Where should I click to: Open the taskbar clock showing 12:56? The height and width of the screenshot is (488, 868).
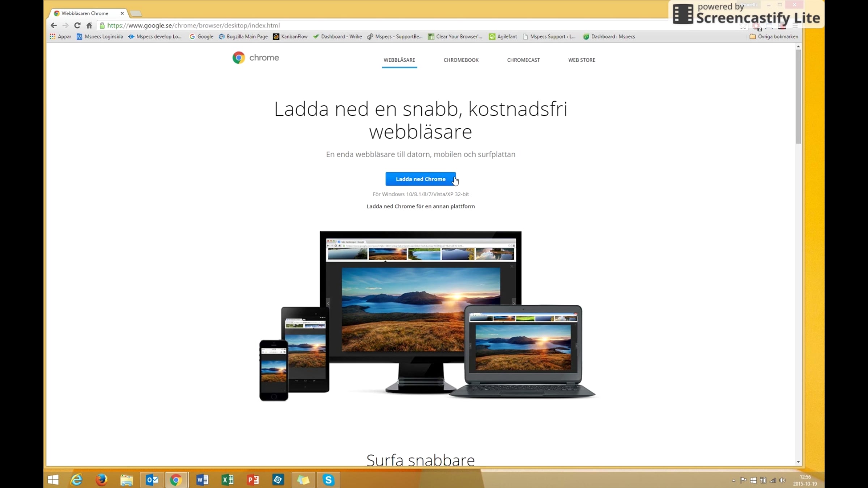click(805, 480)
